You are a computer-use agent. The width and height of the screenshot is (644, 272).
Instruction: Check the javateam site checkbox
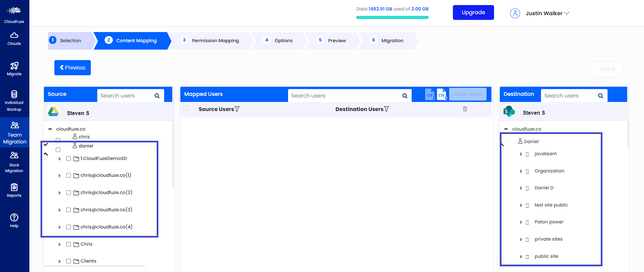pos(527,154)
